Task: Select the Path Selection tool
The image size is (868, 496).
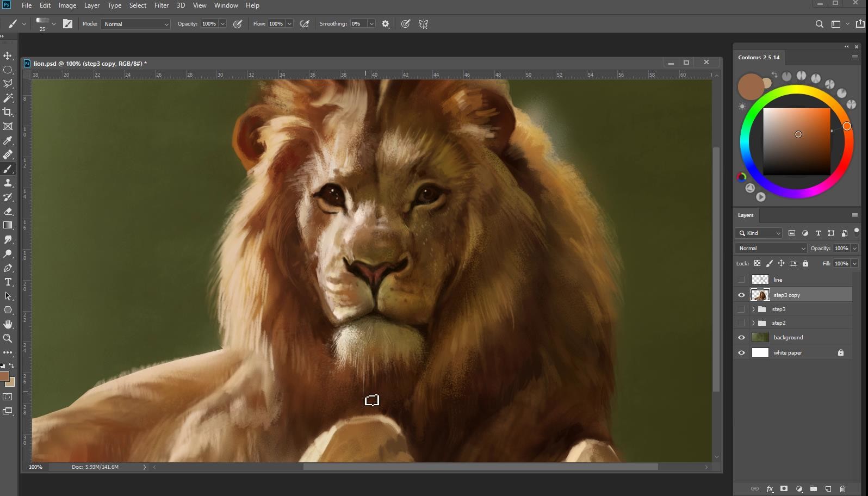Action: coord(8,296)
